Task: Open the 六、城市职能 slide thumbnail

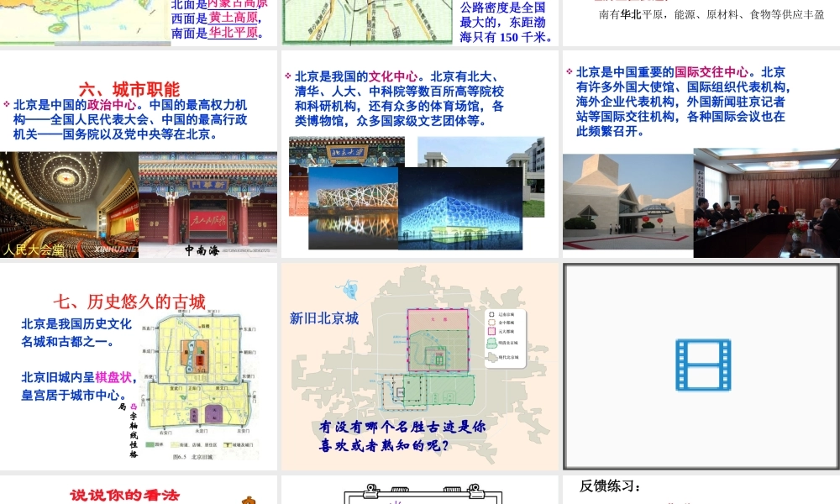Action: [x=139, y=155]
